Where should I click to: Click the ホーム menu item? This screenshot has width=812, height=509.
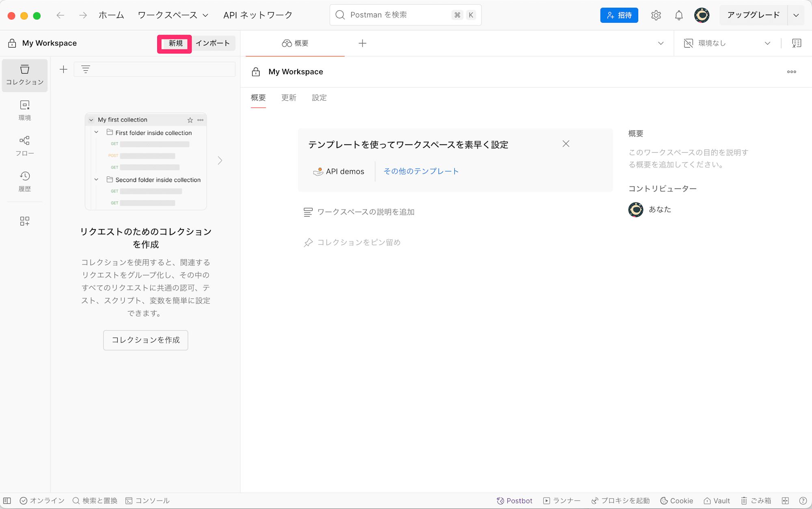[x=111, y=15]
